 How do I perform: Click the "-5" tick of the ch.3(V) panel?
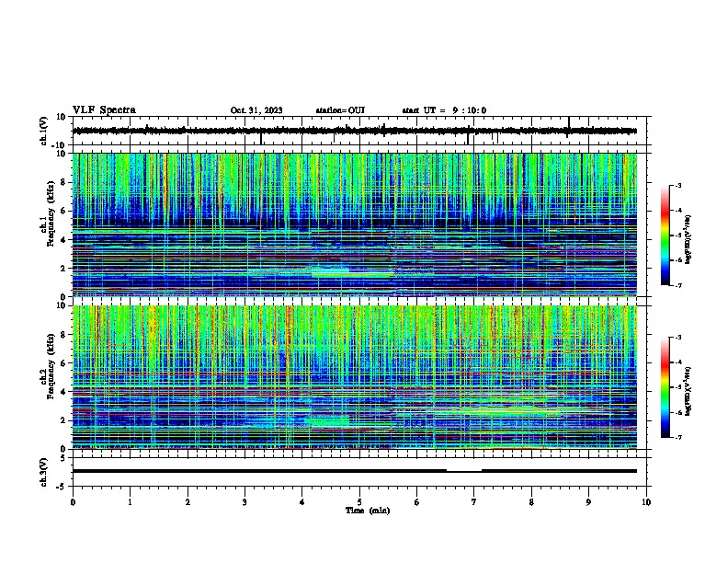[62, 487]
